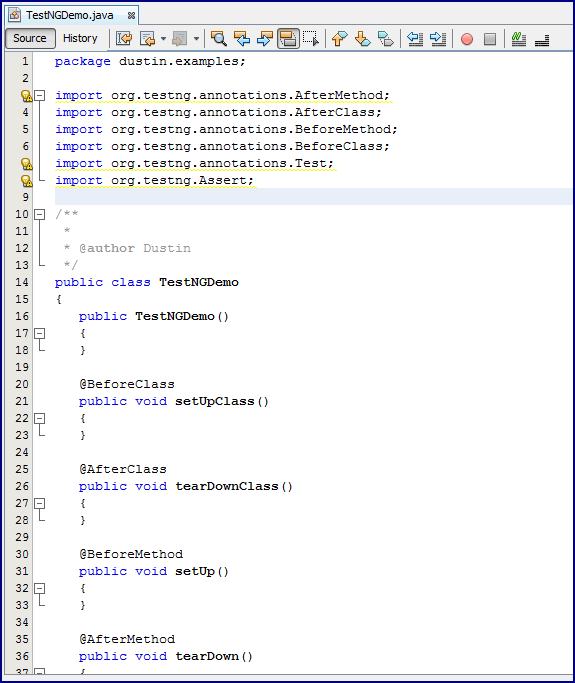
Task: Shift Line Left icon
Action: [x=415, y=39]
